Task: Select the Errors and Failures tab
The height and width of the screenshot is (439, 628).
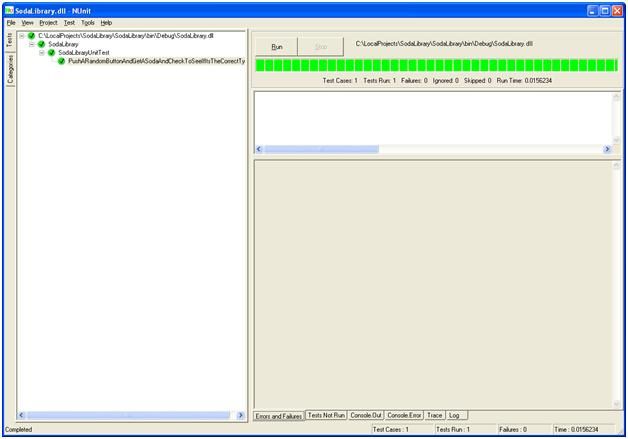Action: point(279,416)
